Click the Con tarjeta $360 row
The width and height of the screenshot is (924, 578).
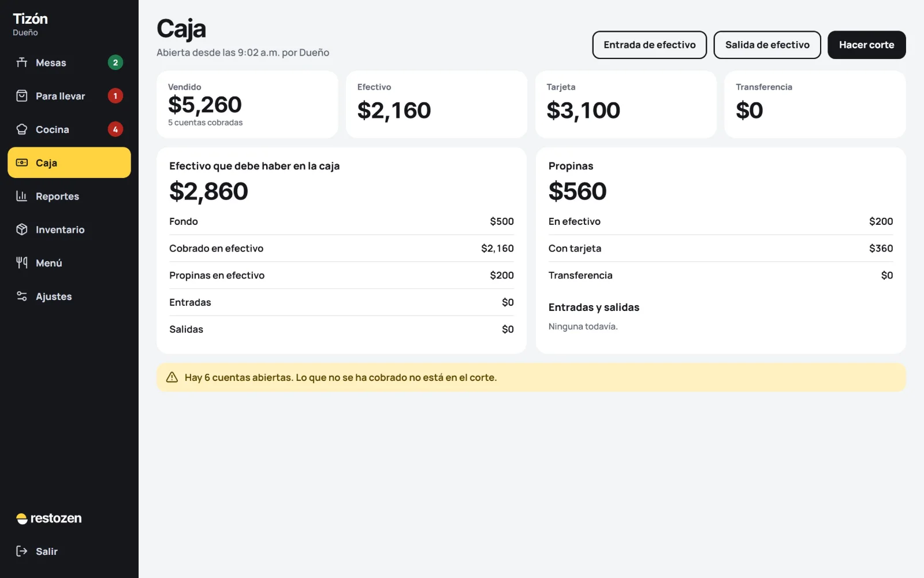click(721, 249)
